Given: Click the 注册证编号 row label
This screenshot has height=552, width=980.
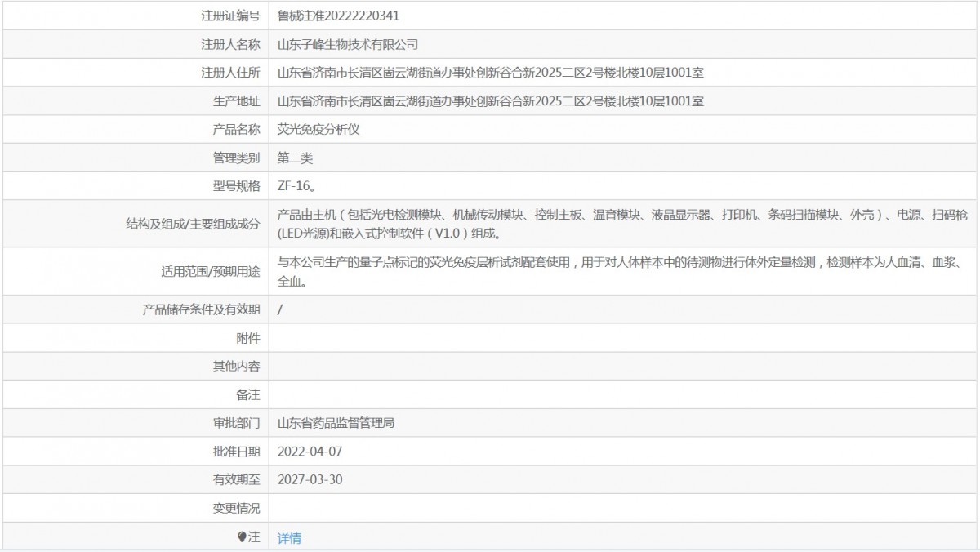Looking at the screenshot, I should [231, 16].
